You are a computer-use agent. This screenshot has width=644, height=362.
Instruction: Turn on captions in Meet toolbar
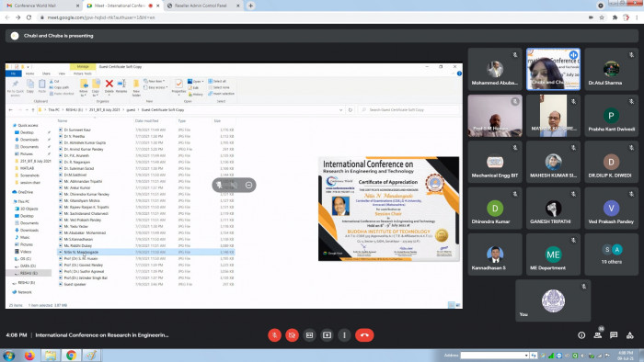[x=310, y=335]
